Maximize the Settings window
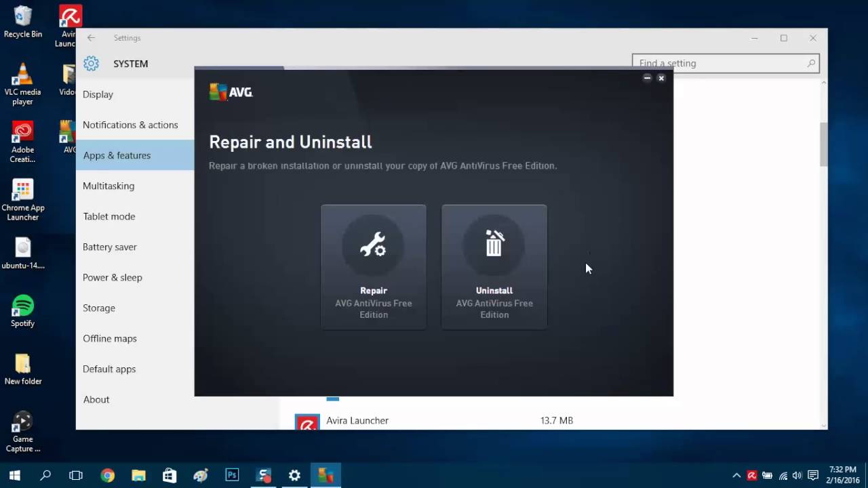The width and height of the screenshot is (868, 488). [784, 38]
